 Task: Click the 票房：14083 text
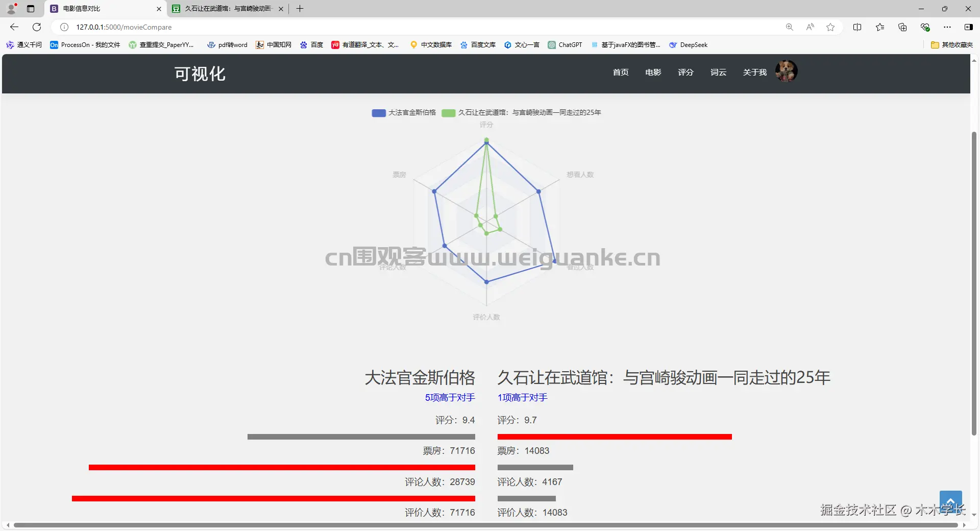524,451
